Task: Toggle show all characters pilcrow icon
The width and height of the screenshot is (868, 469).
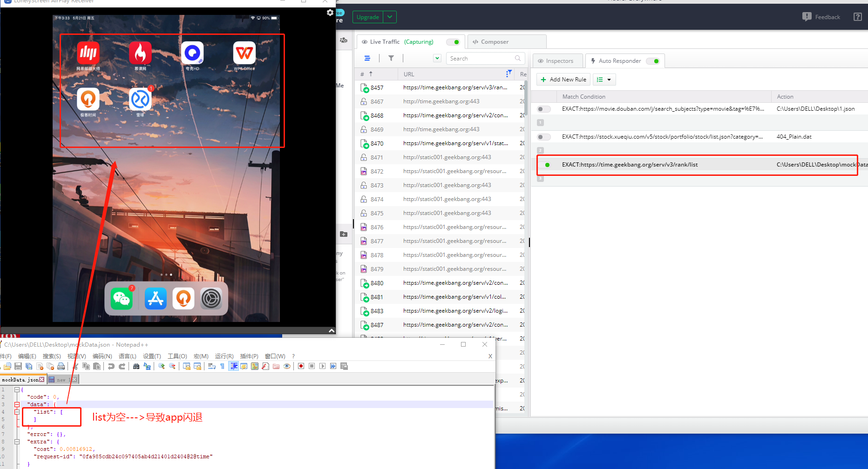Action: (222, 366)
